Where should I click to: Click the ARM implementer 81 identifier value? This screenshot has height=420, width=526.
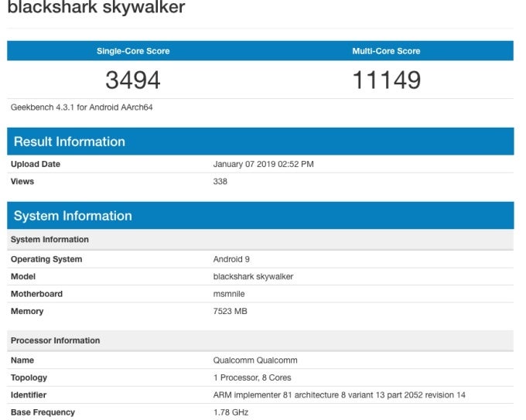(339, 394)
